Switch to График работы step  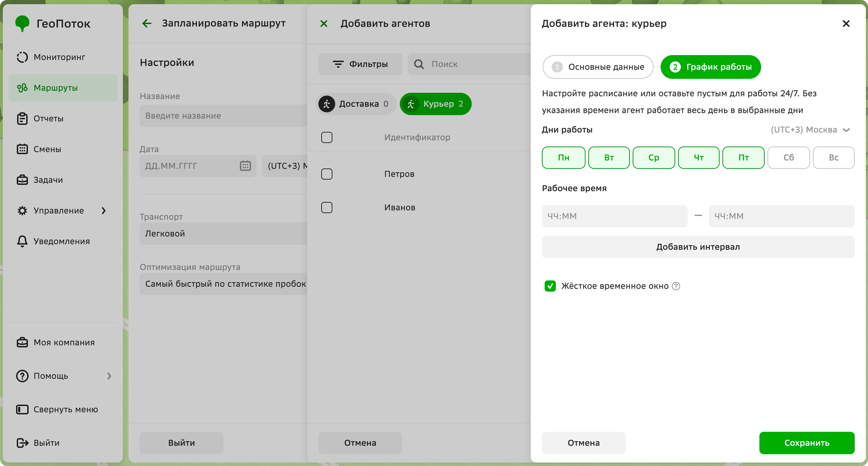click(x=711, y=67)
